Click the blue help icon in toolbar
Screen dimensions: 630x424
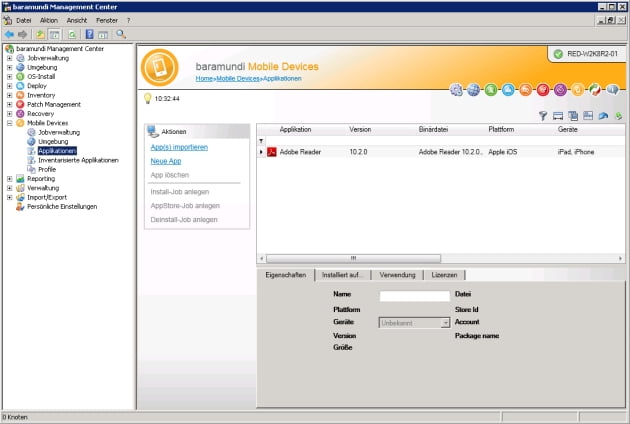89,34
